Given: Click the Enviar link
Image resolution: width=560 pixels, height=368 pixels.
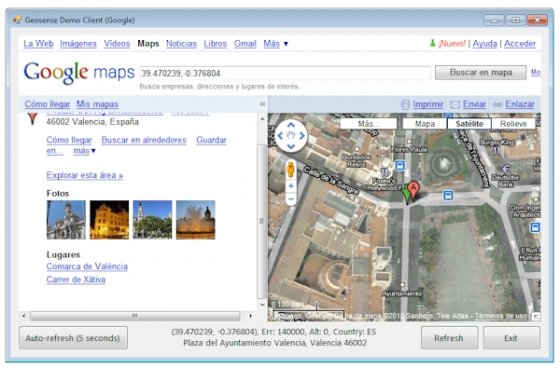Looking at the screenshot, I should point(474,104).
